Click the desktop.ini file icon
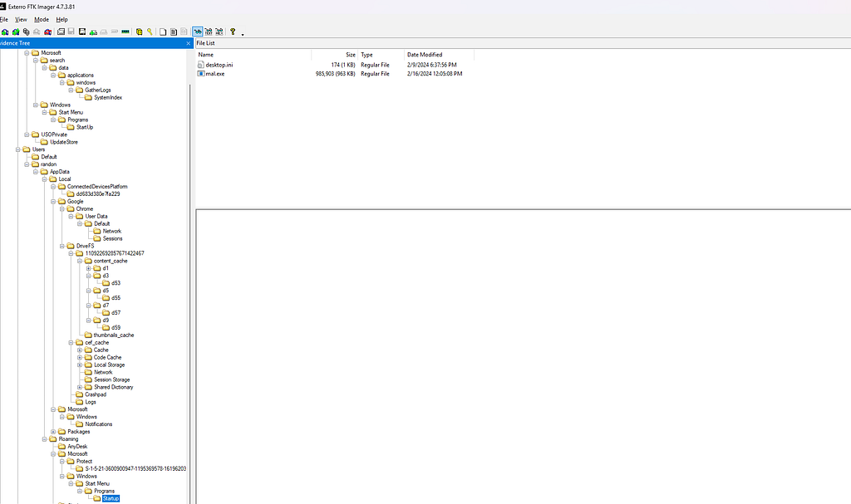This screenshot has height=504, width=851. (x=201, y=65)
